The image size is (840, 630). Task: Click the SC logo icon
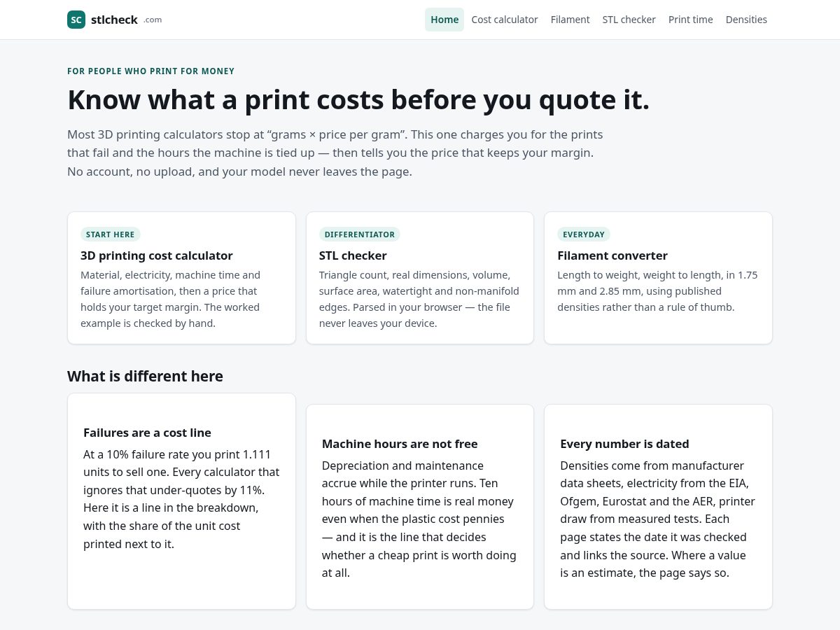point(76,20)
